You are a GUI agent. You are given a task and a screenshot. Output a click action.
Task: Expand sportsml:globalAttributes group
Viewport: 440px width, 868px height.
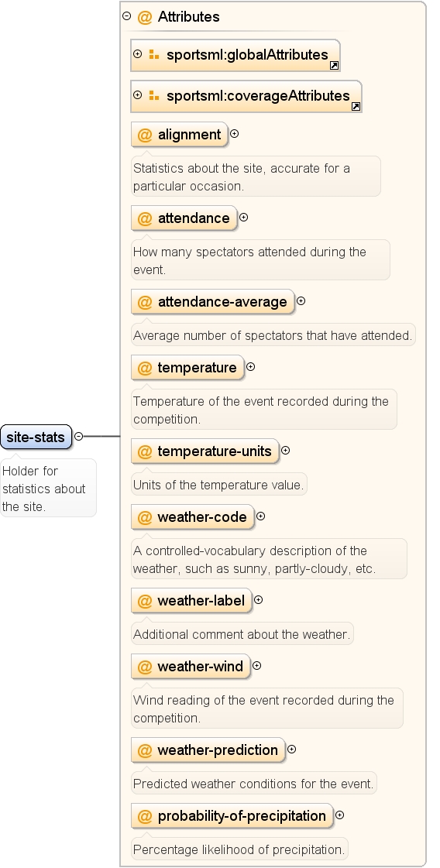pyautogui.click(x=137, y=53)
